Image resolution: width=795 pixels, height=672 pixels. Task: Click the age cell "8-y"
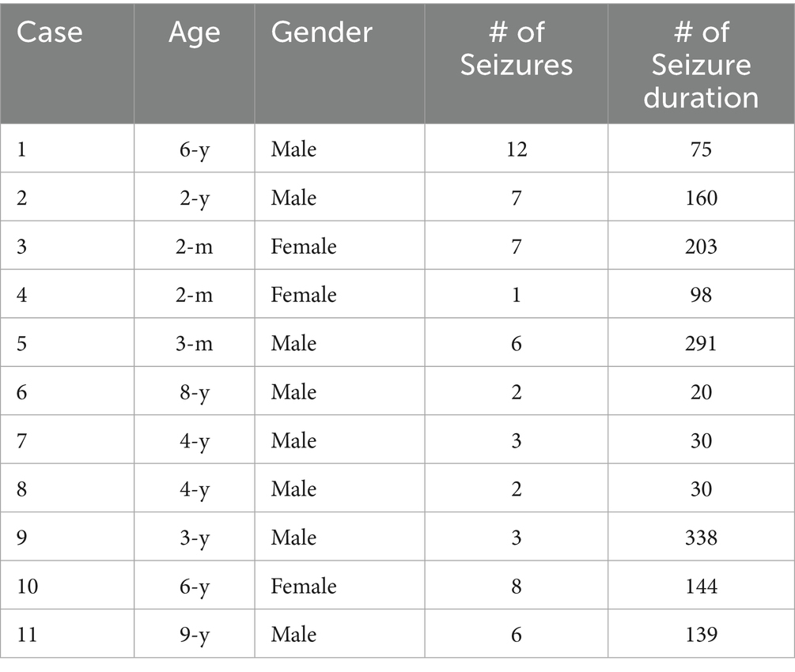coord(194,392)
